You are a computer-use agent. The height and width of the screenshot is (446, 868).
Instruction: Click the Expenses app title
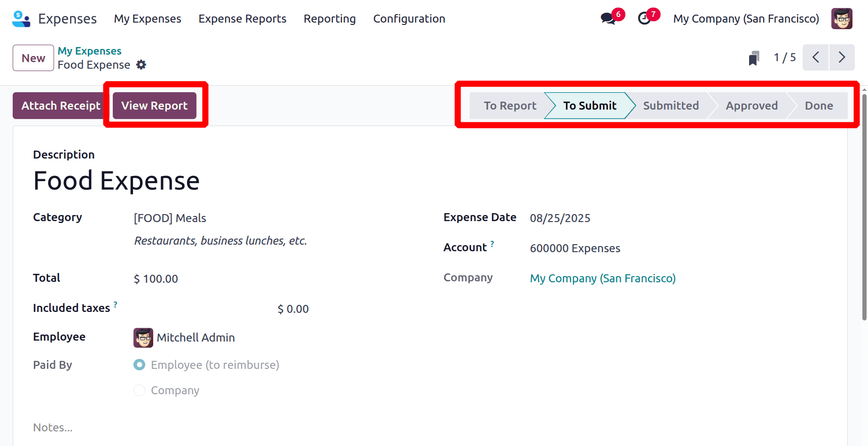click(67, 19)
